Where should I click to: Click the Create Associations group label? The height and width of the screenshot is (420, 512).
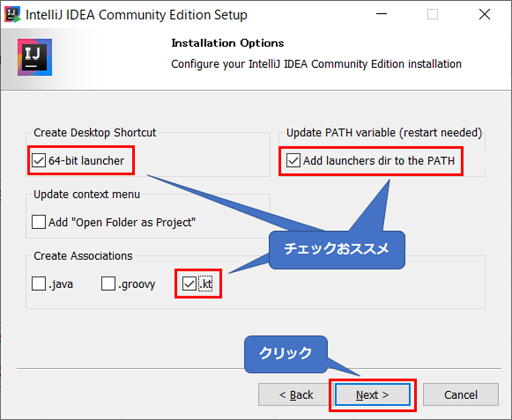click(83, 256)
